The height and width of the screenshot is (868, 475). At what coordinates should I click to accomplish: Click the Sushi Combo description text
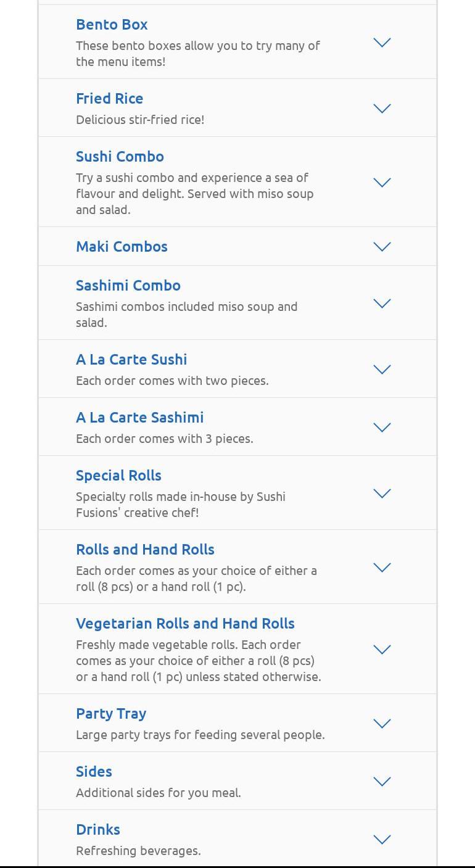tap(194, 194)
